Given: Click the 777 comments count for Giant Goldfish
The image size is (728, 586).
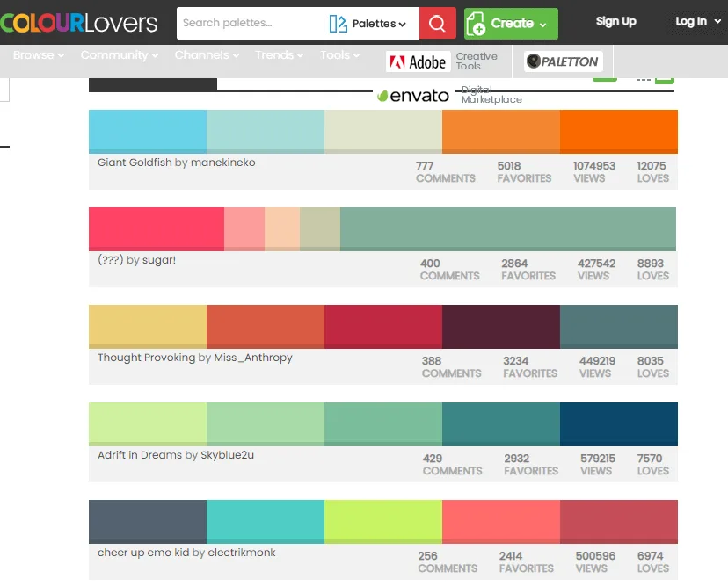Looking at the screenshot, I should pos(425,166).
